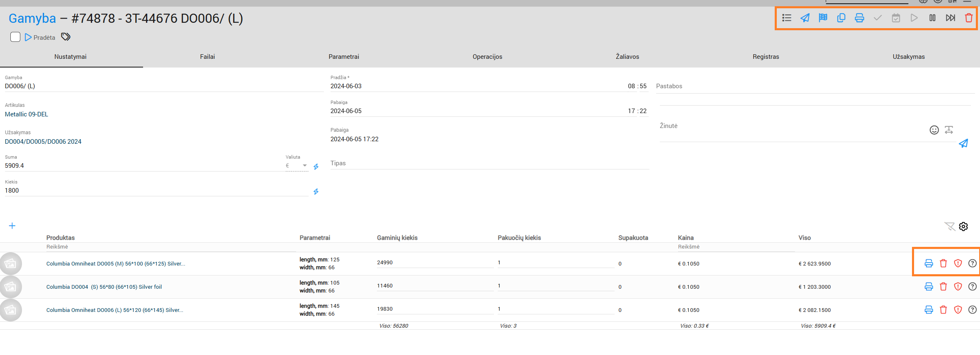The height and width of the screenshot is (355, 980).
Task: Click the copy duplicate icon in top toolbar
Action: 841,18
